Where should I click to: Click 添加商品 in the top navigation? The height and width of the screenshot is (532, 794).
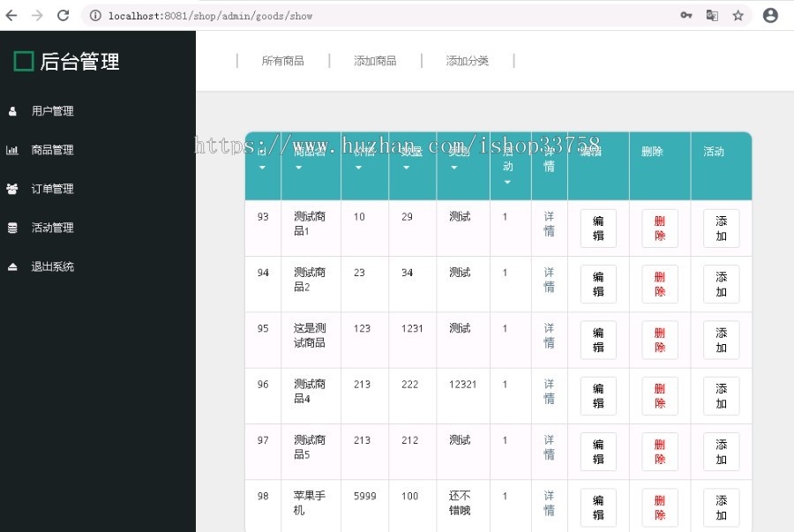(x=374, y=60)
